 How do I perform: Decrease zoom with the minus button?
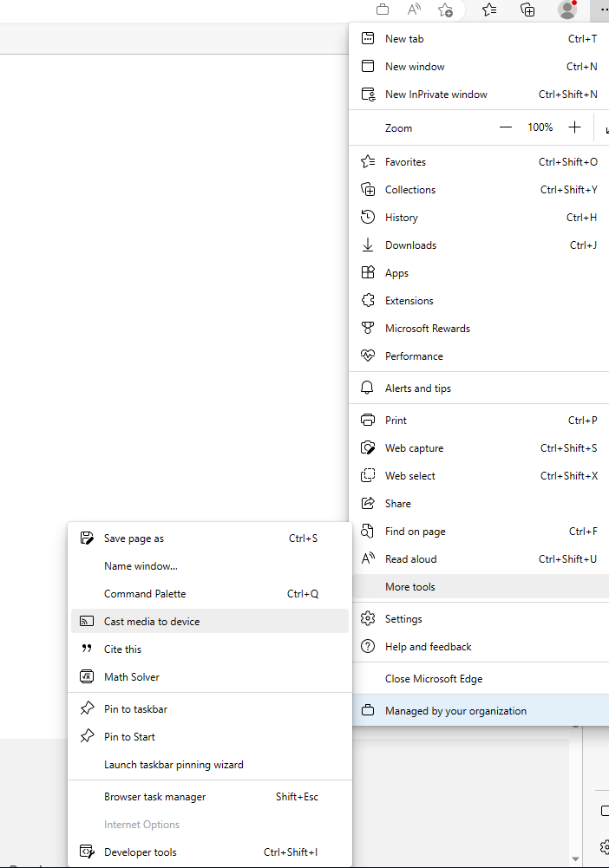[506, 127]
